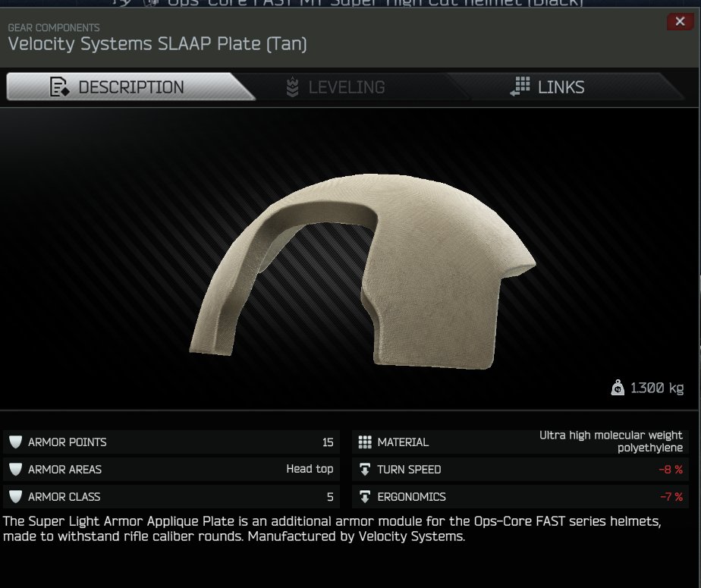Click the Ops-Core FAST helmet title behind window

point(375,3)
